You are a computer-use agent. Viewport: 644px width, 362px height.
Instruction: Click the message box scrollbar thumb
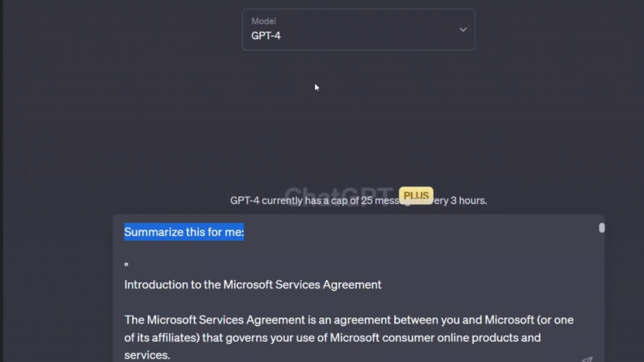(602, 228)
